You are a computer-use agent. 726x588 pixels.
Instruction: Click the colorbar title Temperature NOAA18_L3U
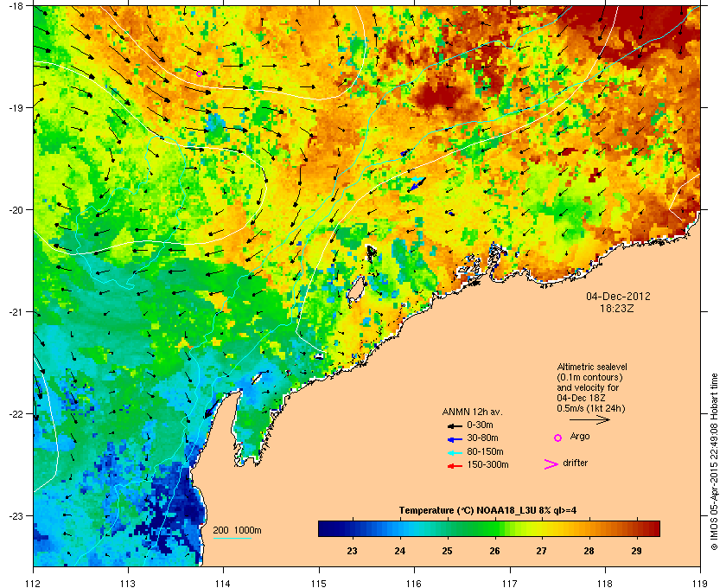(487, 511)
